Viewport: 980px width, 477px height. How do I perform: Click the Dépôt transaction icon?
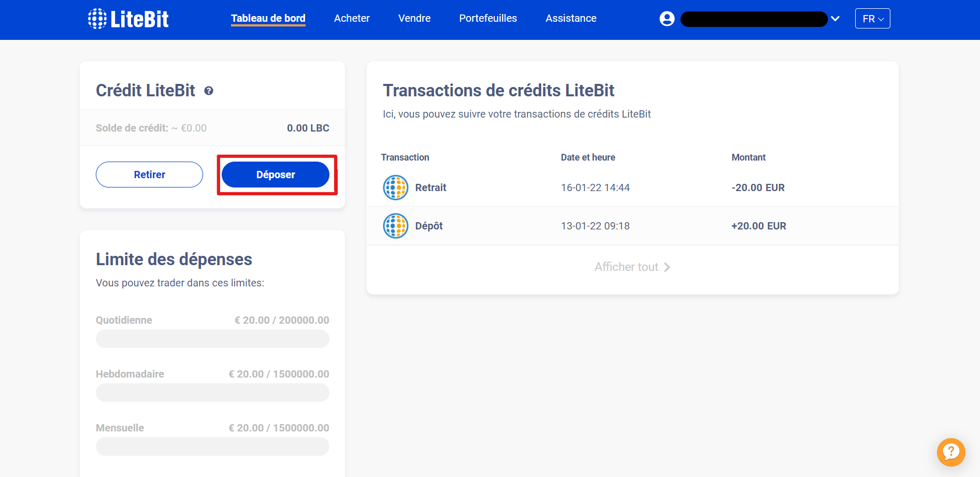(395, 226)
